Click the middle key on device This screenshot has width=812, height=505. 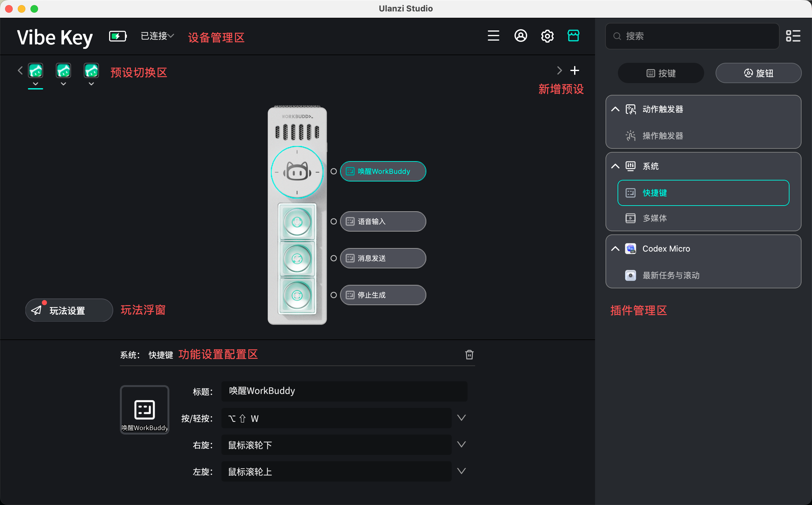(x=297, y=259)
